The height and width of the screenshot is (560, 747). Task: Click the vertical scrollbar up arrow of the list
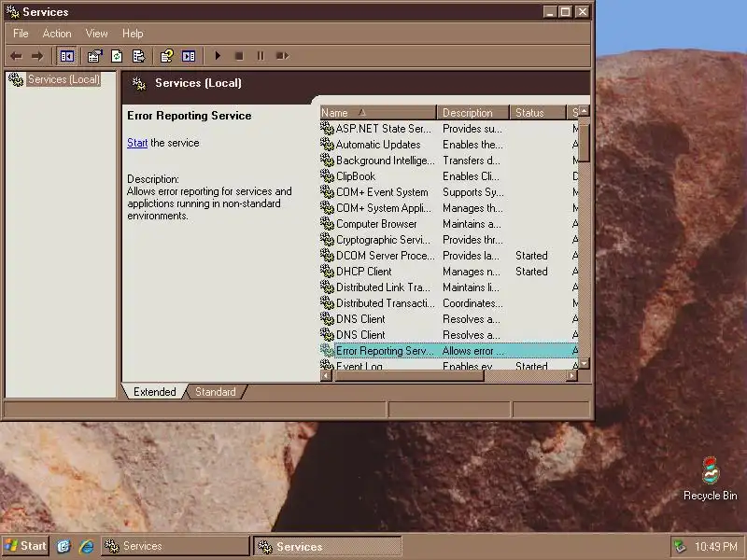click(x=585, y=111)
